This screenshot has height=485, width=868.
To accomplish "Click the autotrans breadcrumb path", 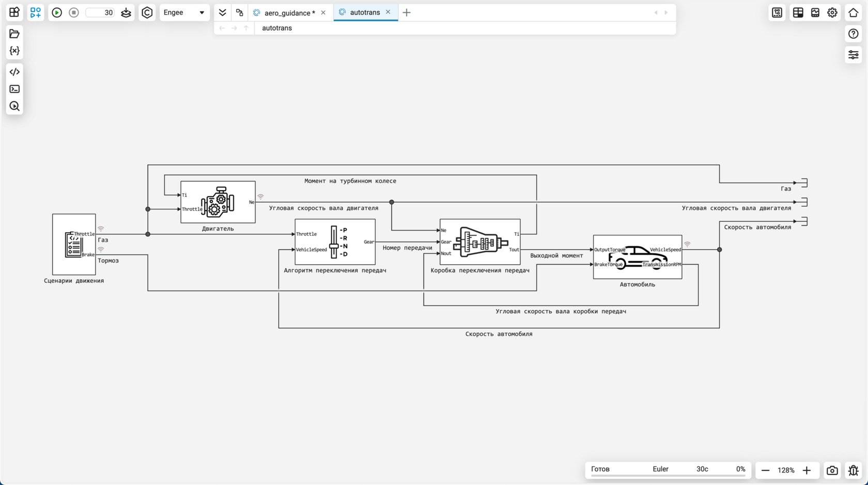I will (x=277, y=28).
